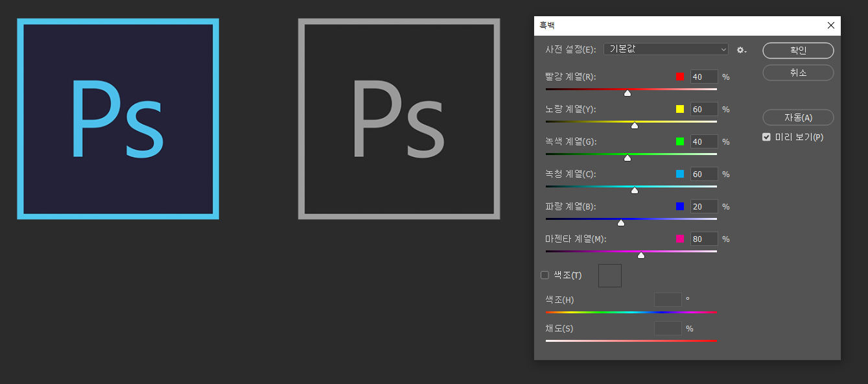The image size is (868, 384).
Task: Open the tint color swatch
Action: pyautogui.click(x=609, y=275)
